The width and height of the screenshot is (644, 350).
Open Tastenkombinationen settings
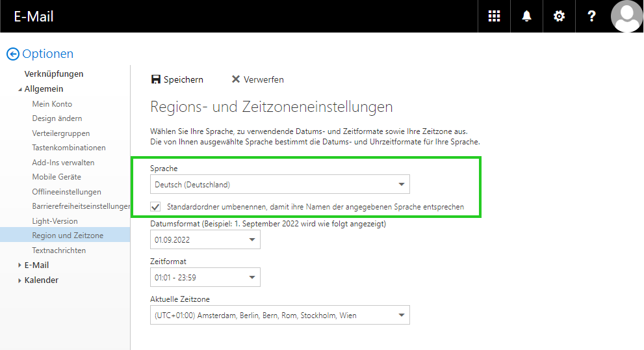[x=69, y=148]
